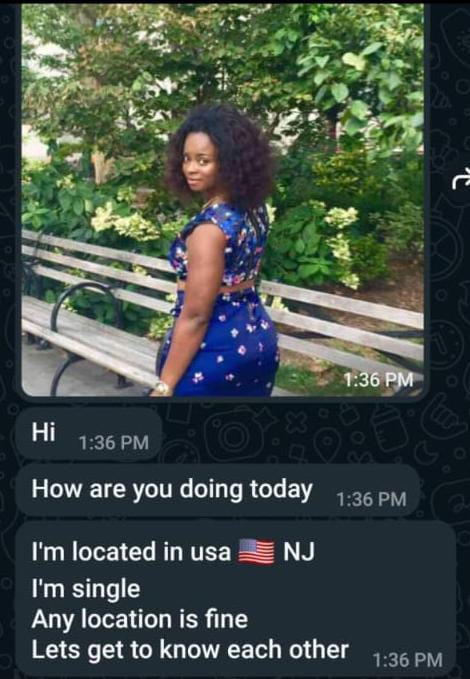Screen dimensions: 470x679
Task: Select the "Hi" message bubble
Action: click(x=89, y=434)
